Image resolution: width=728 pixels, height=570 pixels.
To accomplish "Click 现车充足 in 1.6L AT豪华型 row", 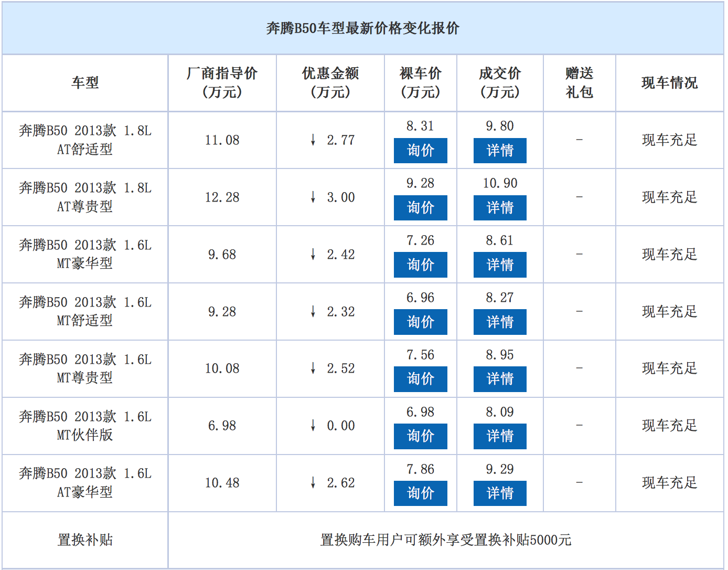I will pyautogui.click(x=669, y=483).
